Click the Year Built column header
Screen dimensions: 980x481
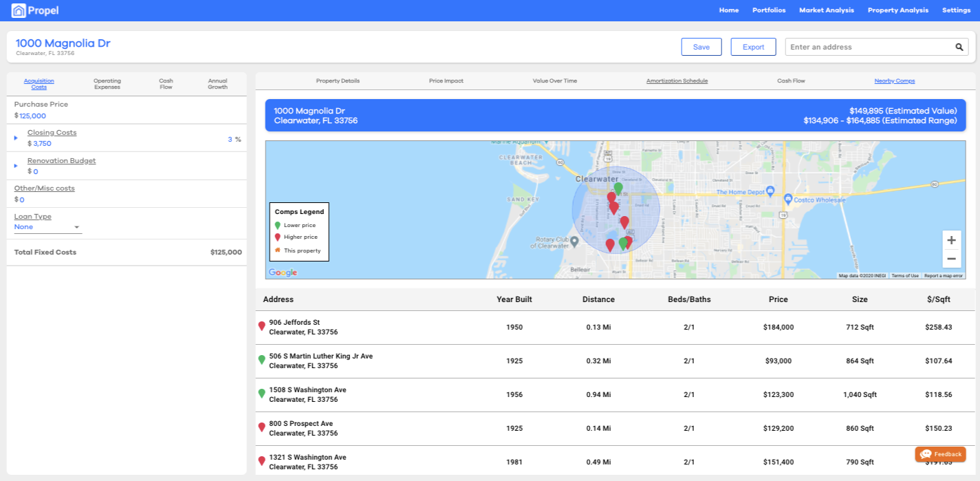pyautogui.click(x=514, y=300)
